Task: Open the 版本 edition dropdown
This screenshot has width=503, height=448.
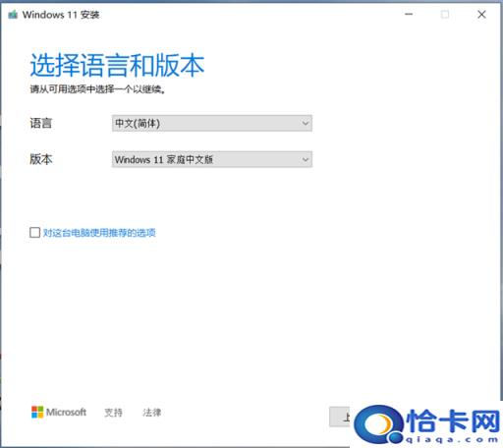Action: click(212, 159)
